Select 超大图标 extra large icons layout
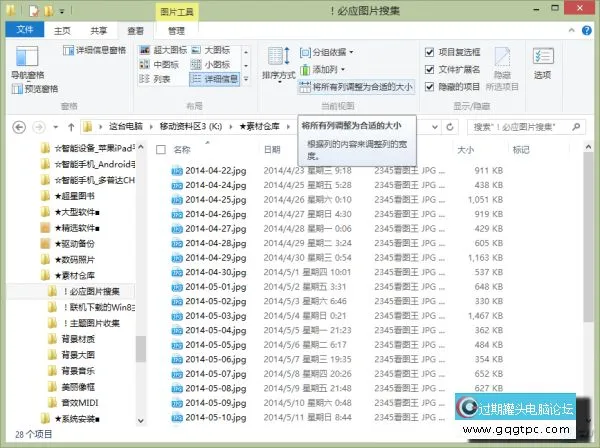 pos(163,50)
